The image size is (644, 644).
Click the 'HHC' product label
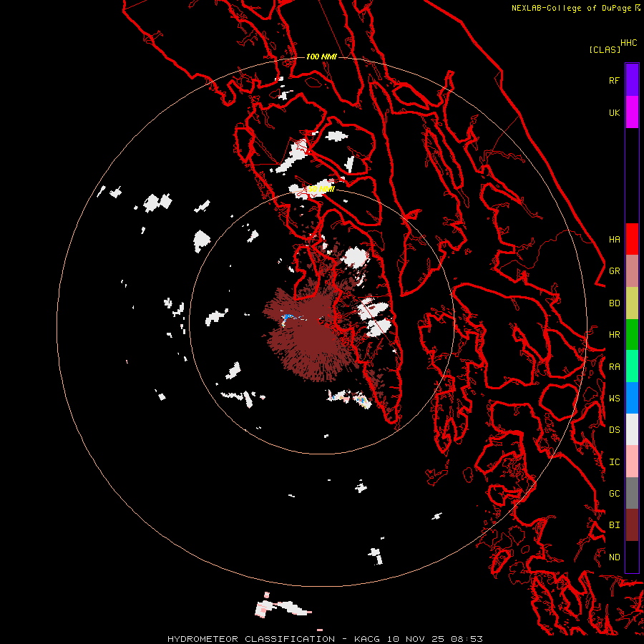pyautogui.click(x=628, y=43)
